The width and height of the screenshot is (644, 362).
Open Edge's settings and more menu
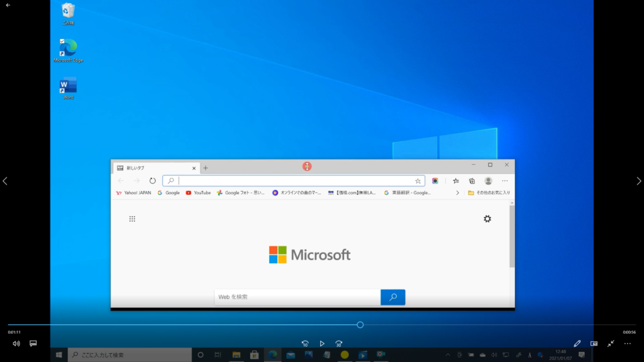tap(505, 180)
